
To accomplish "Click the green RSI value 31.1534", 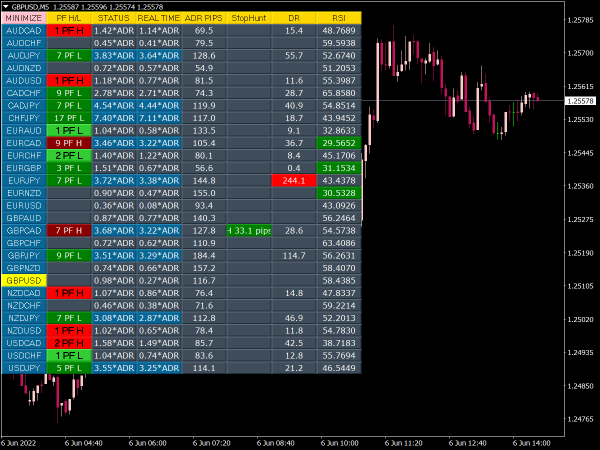I will 339,168.
